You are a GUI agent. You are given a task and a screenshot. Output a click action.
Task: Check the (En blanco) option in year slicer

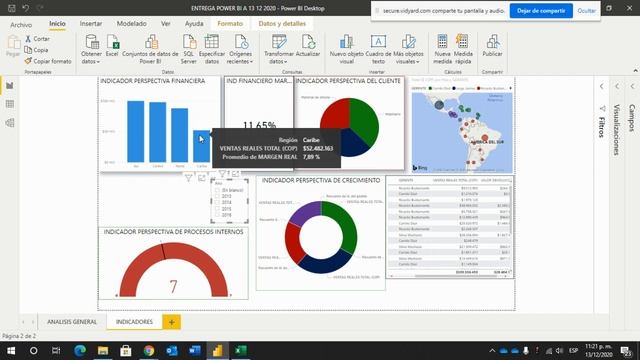pyautogui.click(x=218, y=190)
